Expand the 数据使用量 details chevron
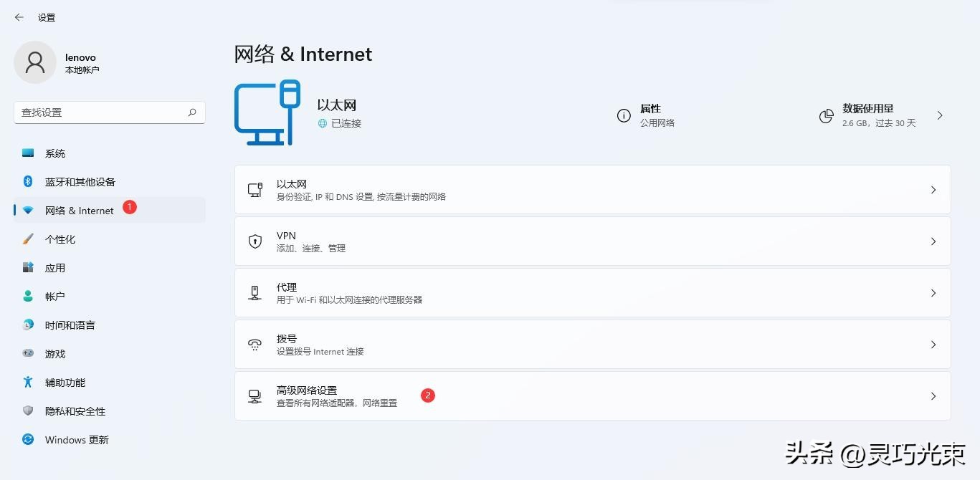 coord(940,115)
